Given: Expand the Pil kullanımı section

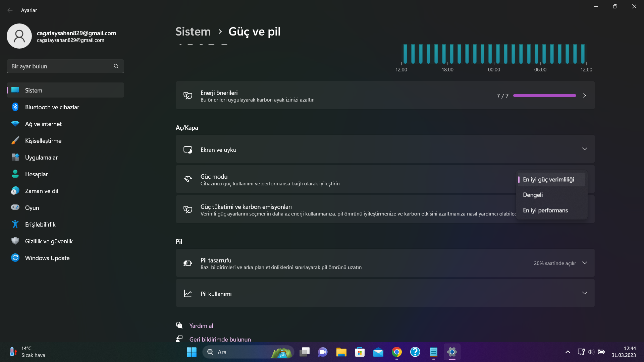Looking at the screenshot, I should point(584,293).
